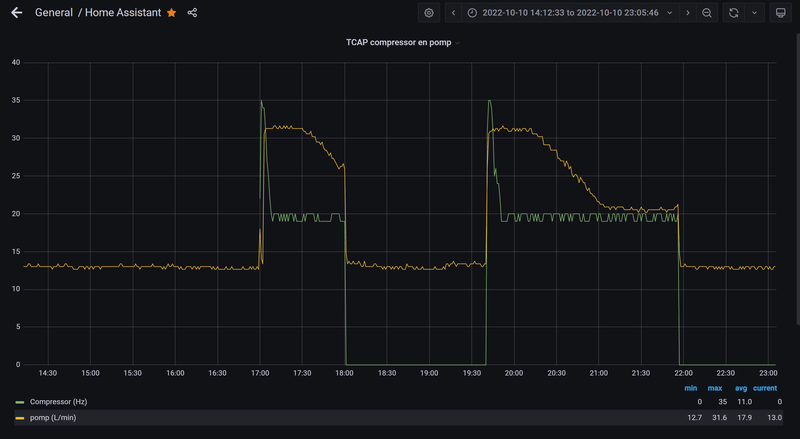Screen dimensions: 800x439
Task: Go back with the left arrow icon
Action: (x=17, y=13)
